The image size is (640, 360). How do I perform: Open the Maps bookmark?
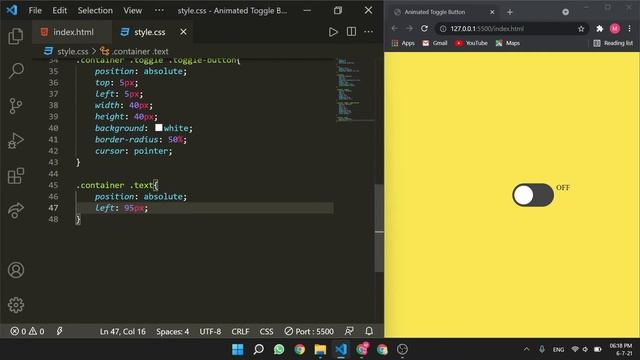pyautogui.click(x=508, y=43)
